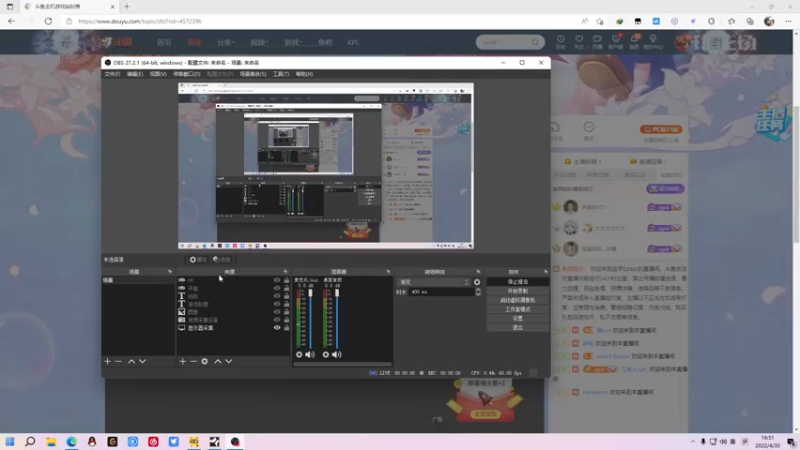Open OBS 文件(F) menu
Image resolution: width=800 pixels, height=450 pixels.
[112, 74]
